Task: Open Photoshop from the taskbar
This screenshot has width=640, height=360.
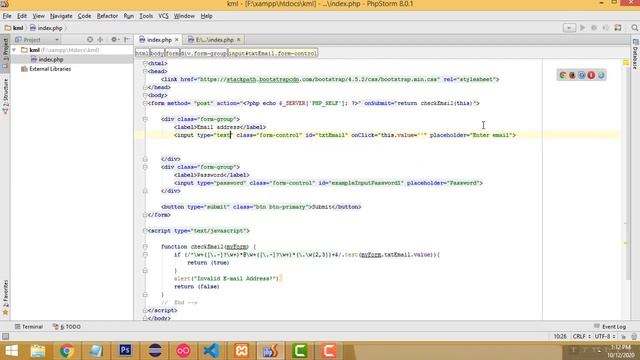Action: [x=125, y=351]
